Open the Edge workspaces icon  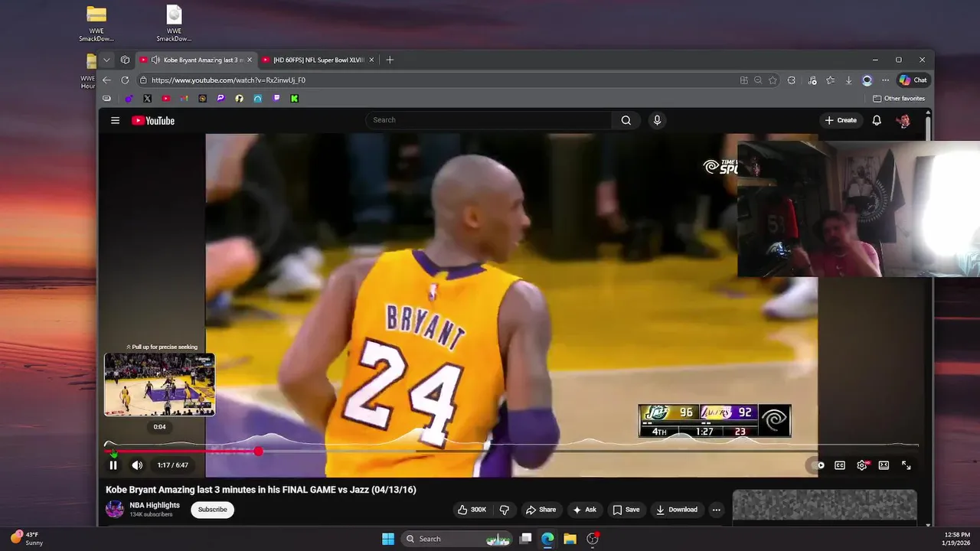coord(126,60)
